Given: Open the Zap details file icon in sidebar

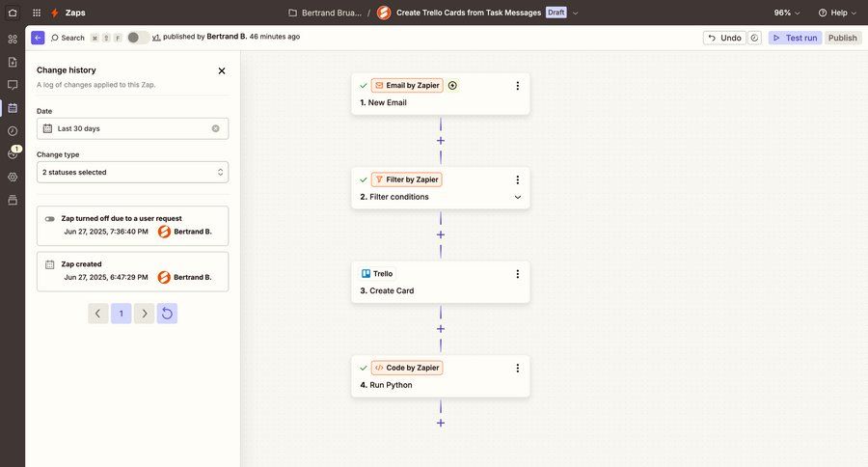Looking at the screenshot, I should (x=13, y=62).
